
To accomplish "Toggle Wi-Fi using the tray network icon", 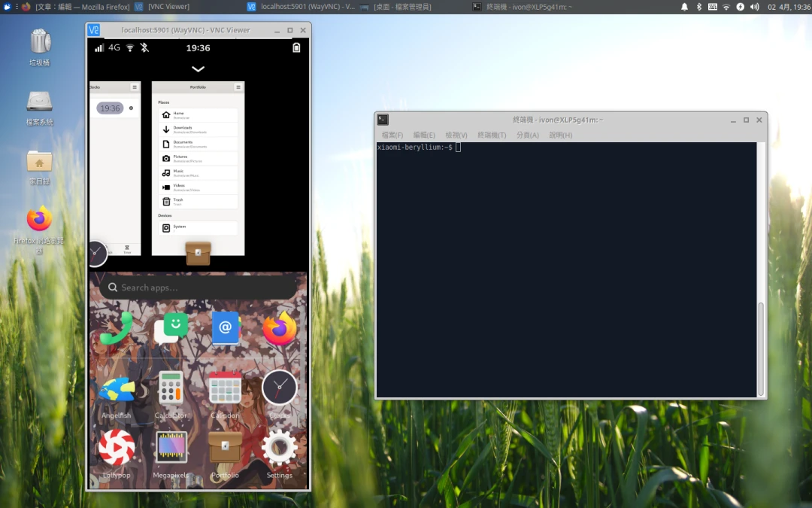I will 726,7.
